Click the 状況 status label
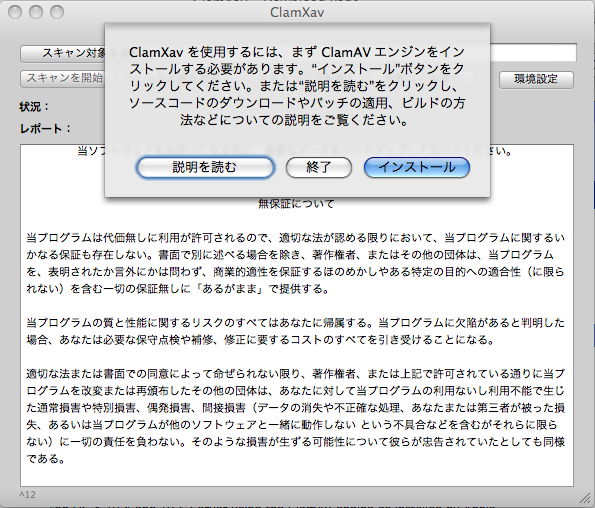This screenshot has width=595, height=508. 34,107
